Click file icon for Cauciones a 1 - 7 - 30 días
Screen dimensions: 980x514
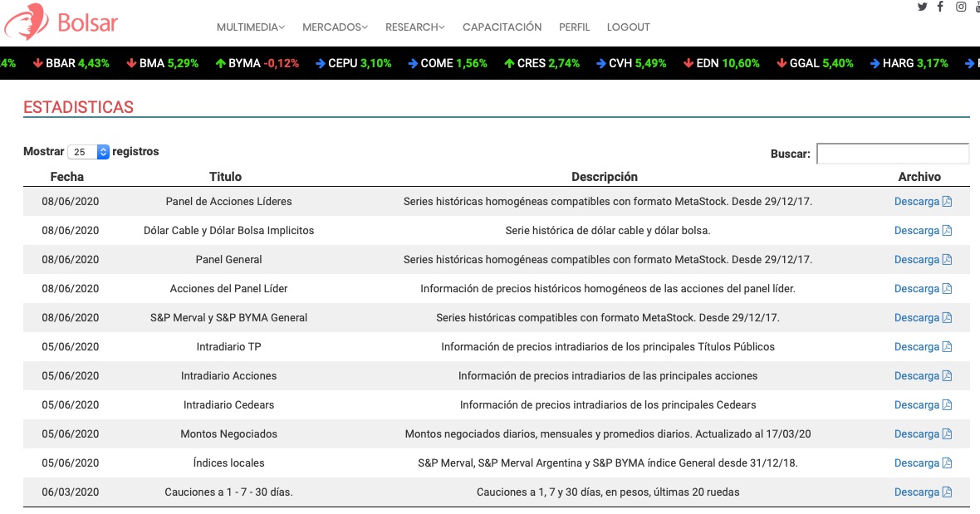(947, 492)
